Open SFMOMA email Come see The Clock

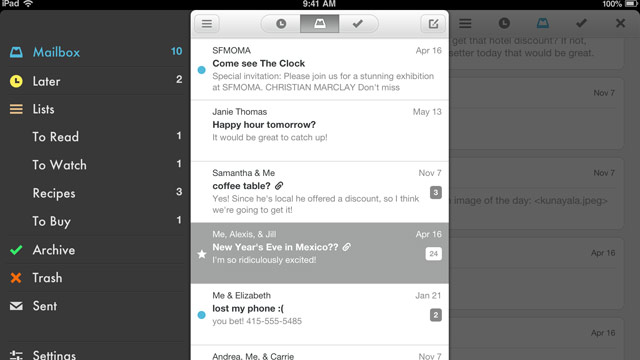click(x=320, y=69)
